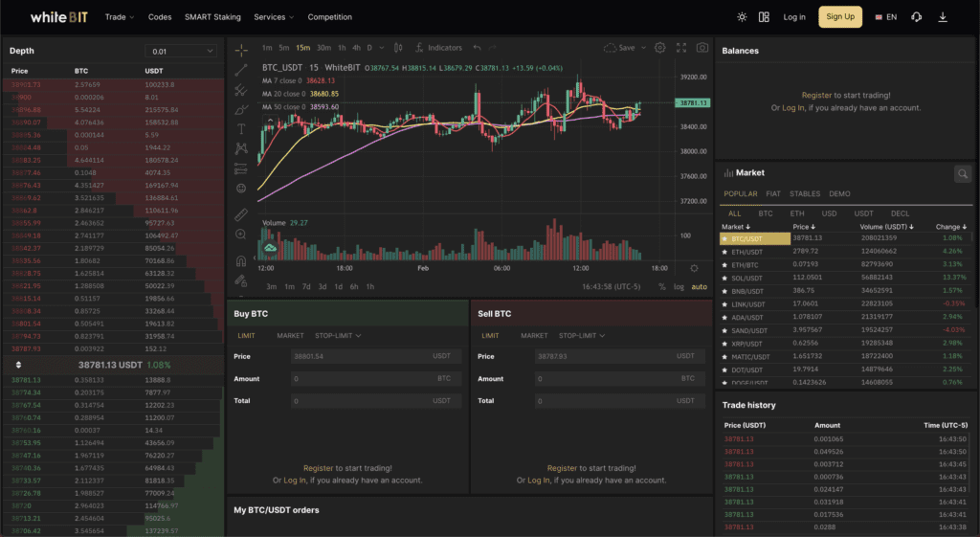
Task: Select the MARKET order tab in Sell BTC
Action: click(x=534, y=336)
